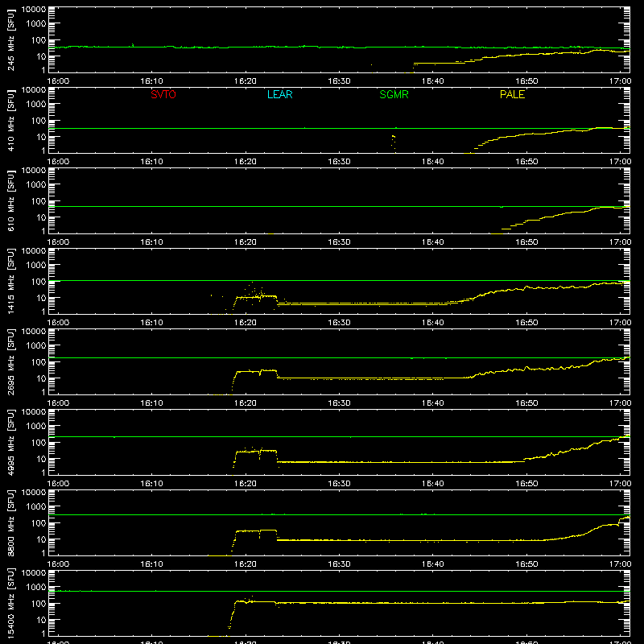The height and width of the screenshot is (644, 644).
Task: Click 16:20 time label under 410 MHz panel
Action: tap(246, 162)
